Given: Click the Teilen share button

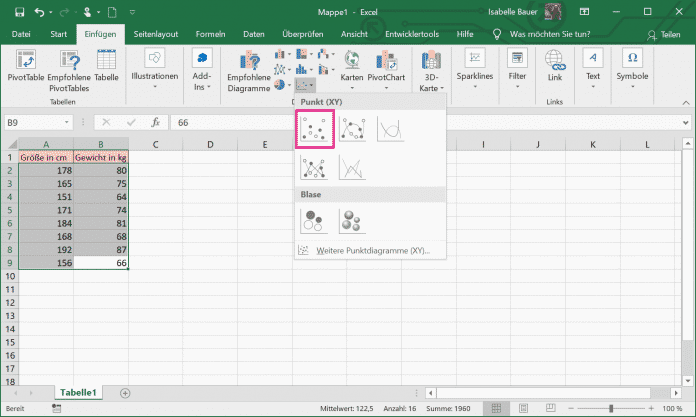Looking at the screenshot, I should (664, 35).
